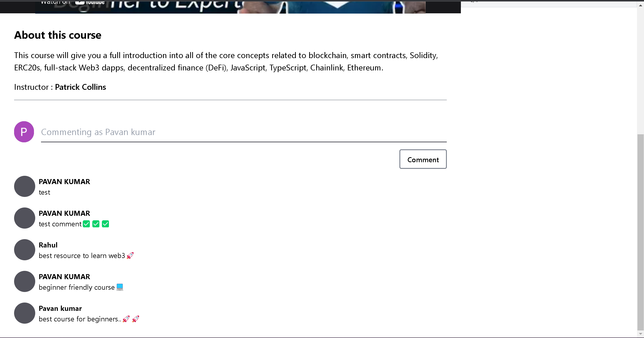The image size is (644, 338).
Task: Click the Comment button to submit
Action: pos(423,159)
